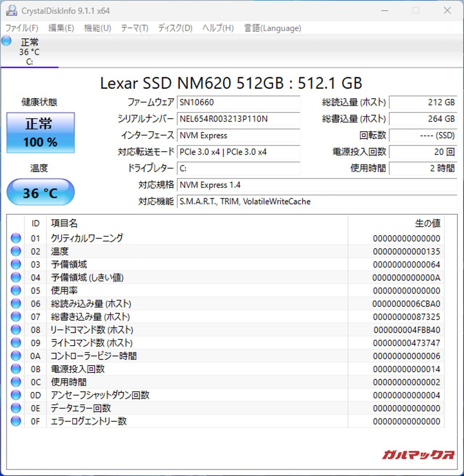The image size is (464, 476).
Task: Click the CrystalDiskInfo app icon in title bar
Action: (12, 11)
